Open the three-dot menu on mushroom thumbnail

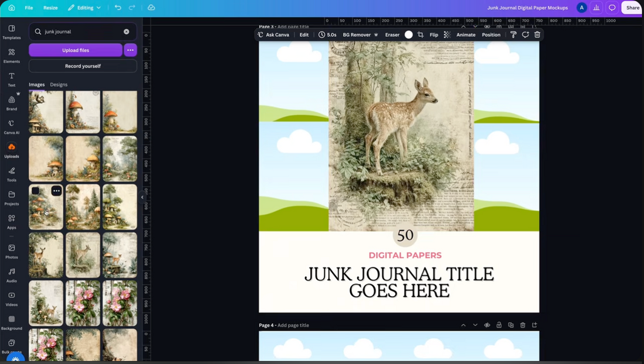56,191
